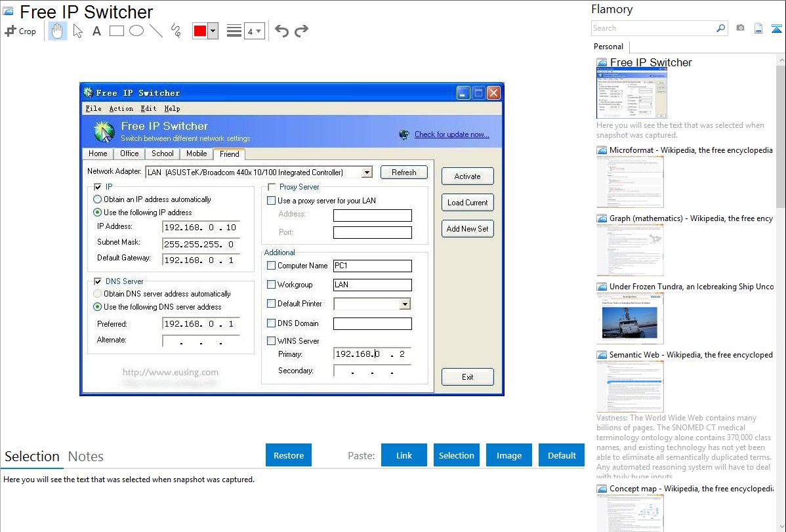786x532 pixels.
Task: Open the Personal tab in Flamory
Action: (608, 47)
